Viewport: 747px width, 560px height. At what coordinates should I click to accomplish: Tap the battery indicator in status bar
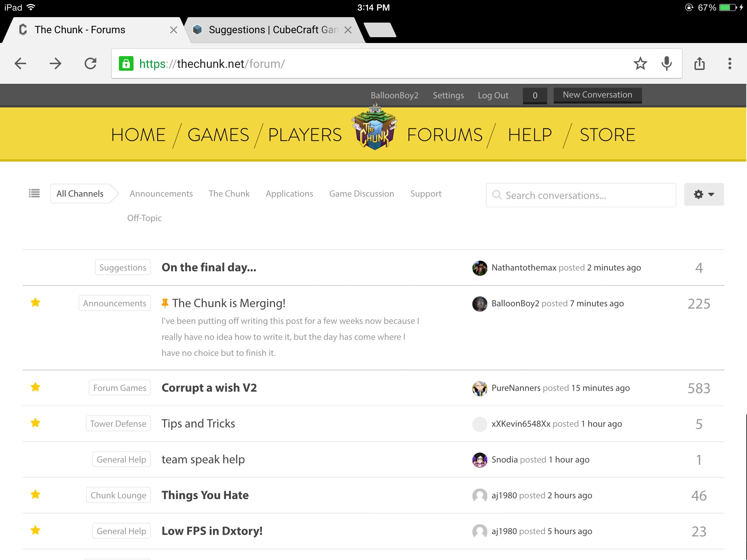click(728, 7)
